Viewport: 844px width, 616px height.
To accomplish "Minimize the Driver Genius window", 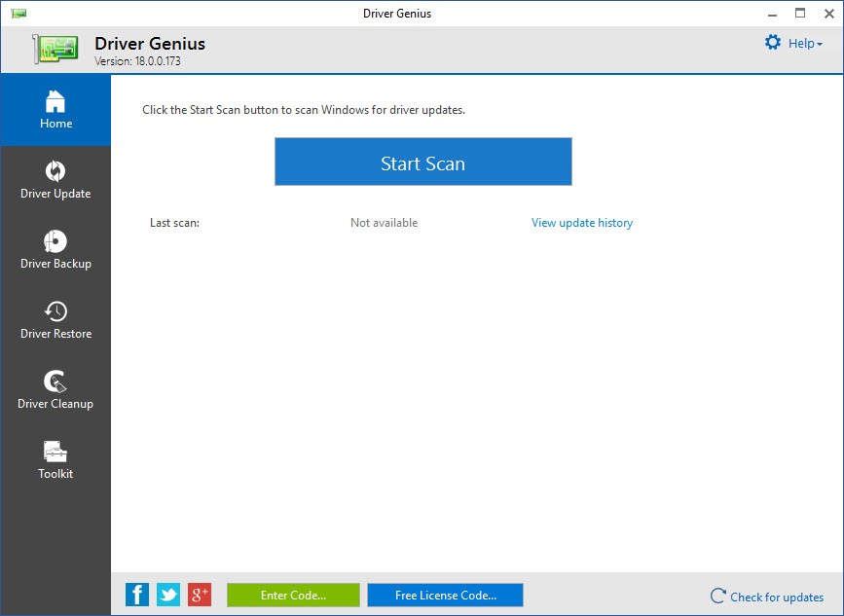I will [x=772, y=14].
